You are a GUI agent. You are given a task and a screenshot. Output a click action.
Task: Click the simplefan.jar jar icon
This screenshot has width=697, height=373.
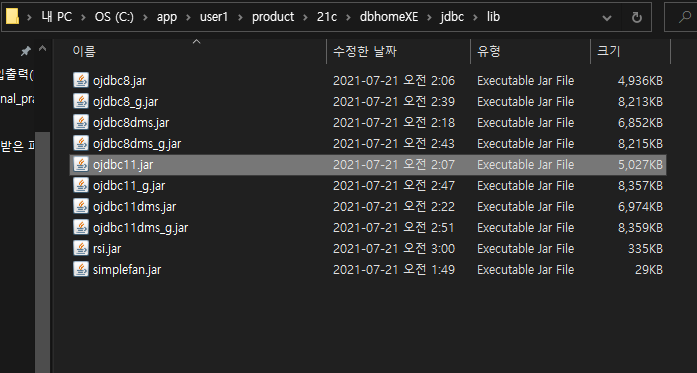(x=80, y=269)
